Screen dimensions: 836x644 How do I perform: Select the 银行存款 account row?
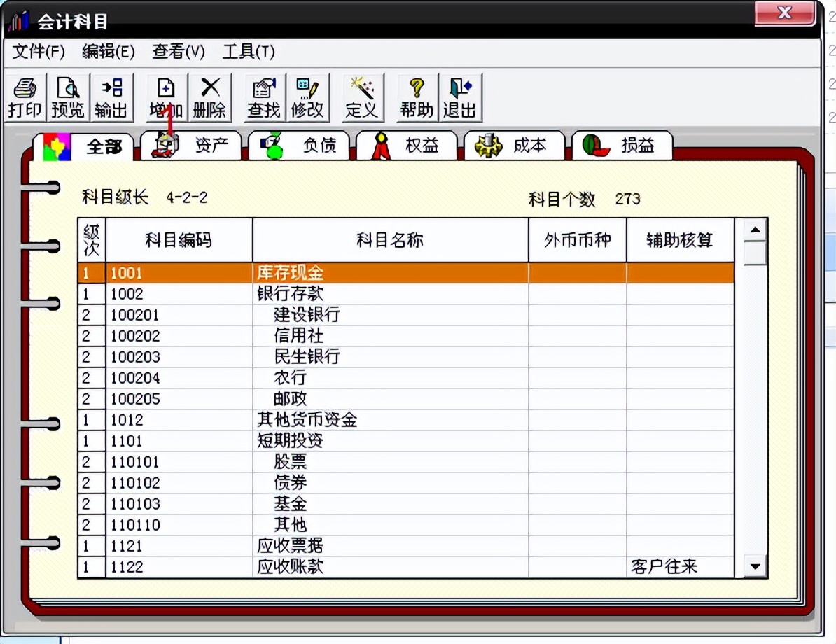[294, 294]
